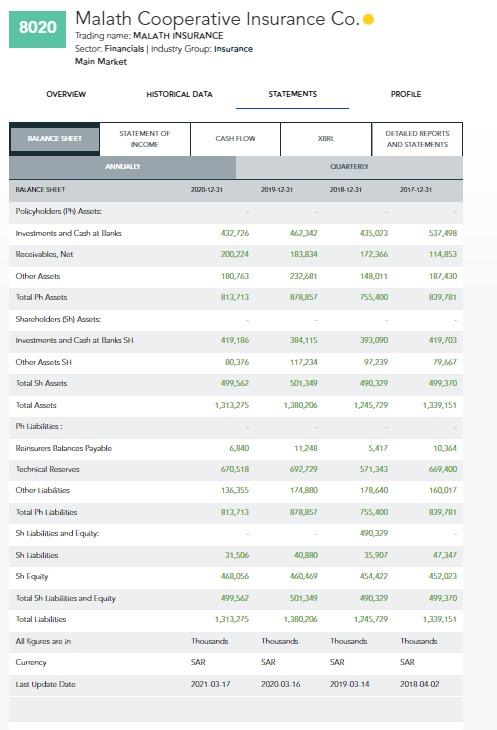Click the Other Liabilities row label
497x730 pixels.
(x=42, y=490)
